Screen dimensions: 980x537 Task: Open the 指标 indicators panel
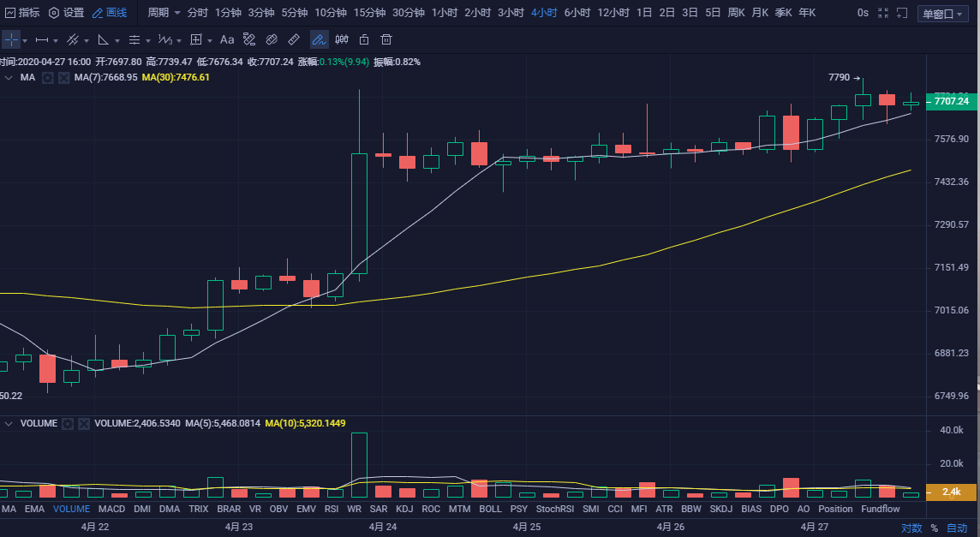[x=21, y=13]
